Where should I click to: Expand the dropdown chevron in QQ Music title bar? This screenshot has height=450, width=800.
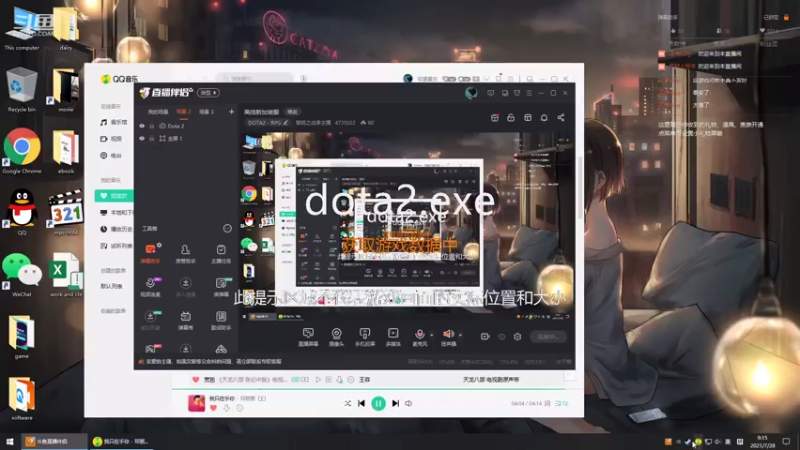486,79
